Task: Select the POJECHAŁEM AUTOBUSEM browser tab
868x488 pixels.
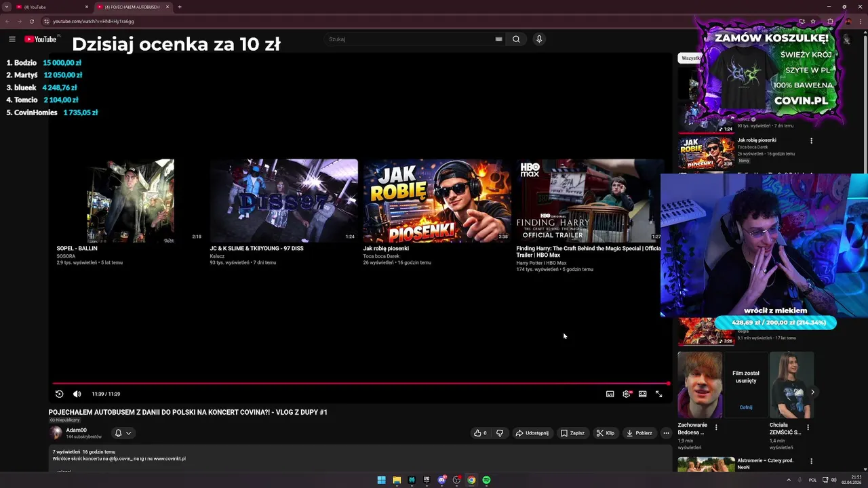Action: [132, 7]
